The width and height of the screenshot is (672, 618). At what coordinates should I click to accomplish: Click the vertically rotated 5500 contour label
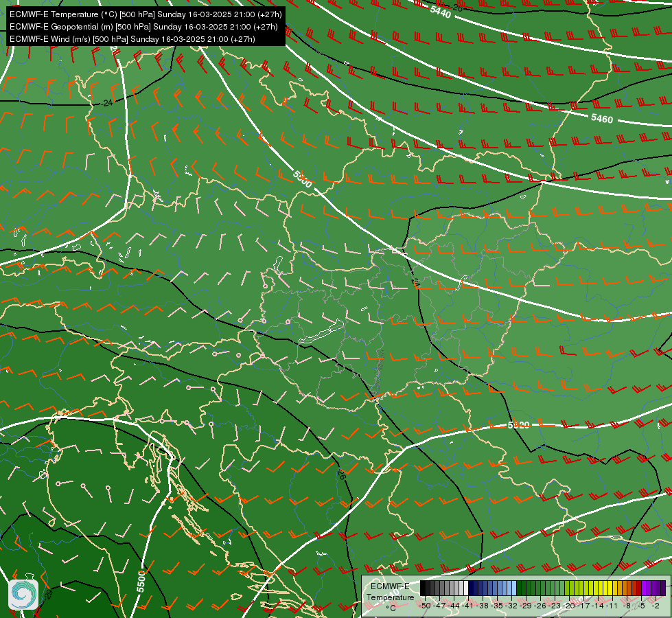tap(141, 582)
